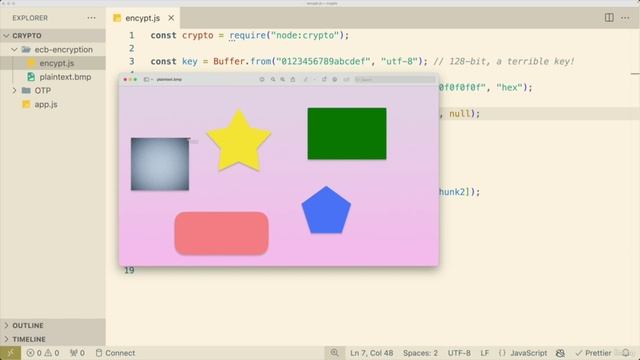Select the JavaScript language mode
The height and width of the screenshot is (360, 640).
coord(523,353)
